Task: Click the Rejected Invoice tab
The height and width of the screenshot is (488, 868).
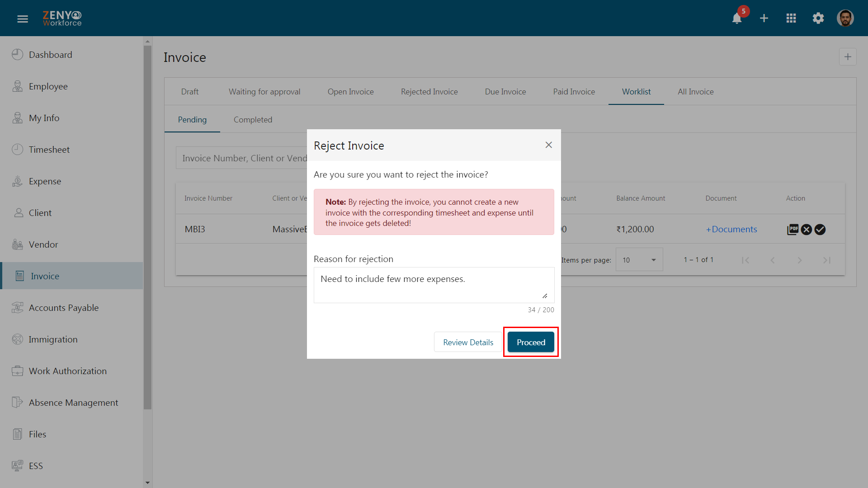Action: (x=429, y=91)
